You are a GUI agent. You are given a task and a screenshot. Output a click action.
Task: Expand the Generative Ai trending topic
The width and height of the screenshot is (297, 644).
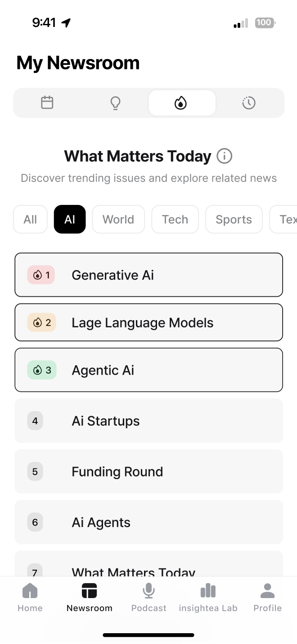point(148,275)
